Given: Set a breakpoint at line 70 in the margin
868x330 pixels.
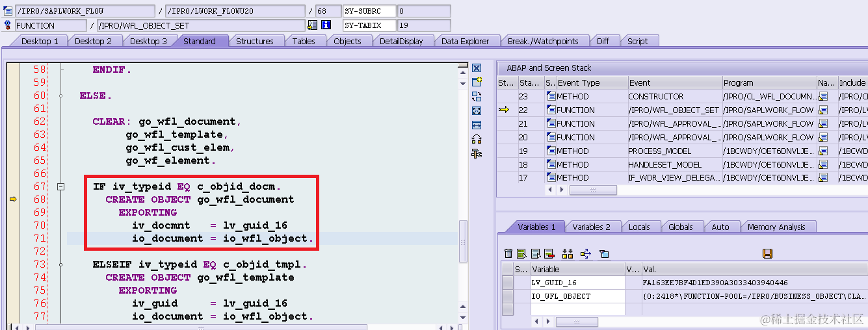Looking at the screenshot, I should tap(13, 225).
